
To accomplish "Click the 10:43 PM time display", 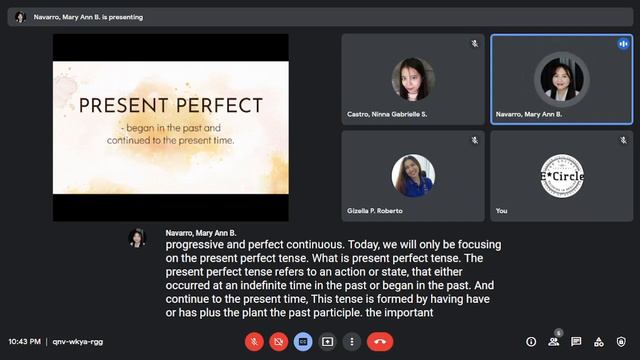I will pos(24,342).
